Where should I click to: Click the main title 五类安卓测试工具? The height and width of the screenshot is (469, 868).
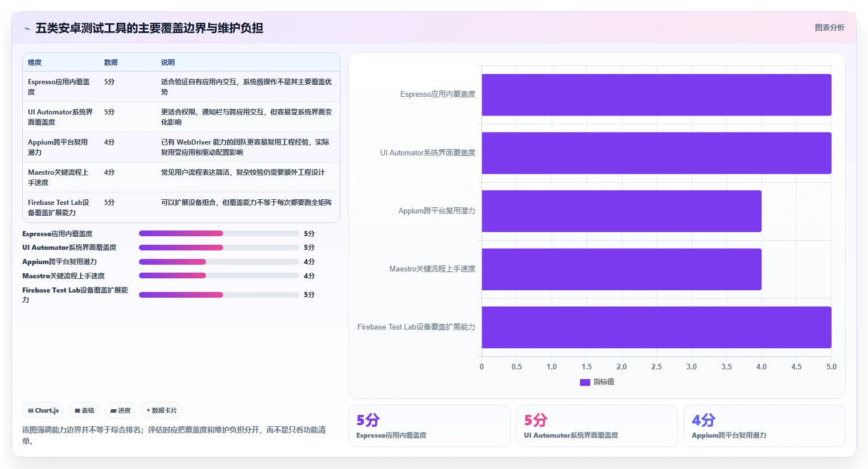(149, 28)
